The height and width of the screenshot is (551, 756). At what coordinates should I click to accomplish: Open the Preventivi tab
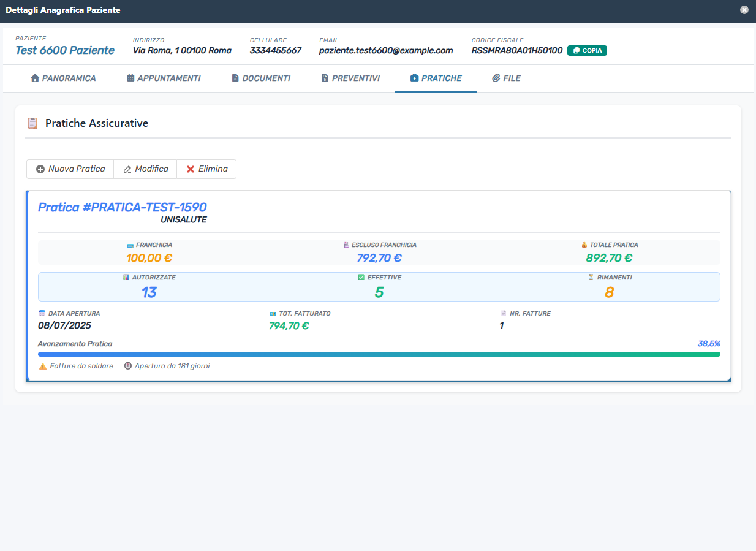tap(350, 78)
